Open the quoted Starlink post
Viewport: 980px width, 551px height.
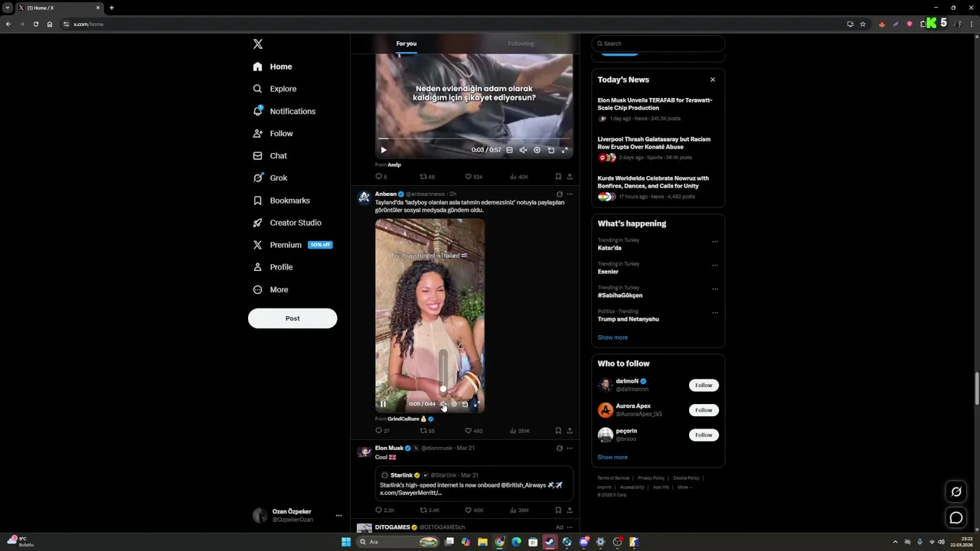(x=474, y=484)
